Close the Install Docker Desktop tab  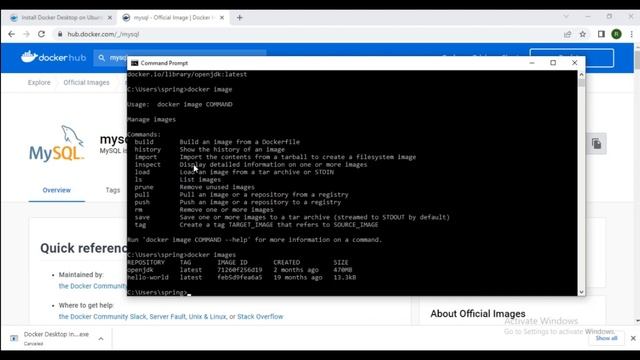110,18
